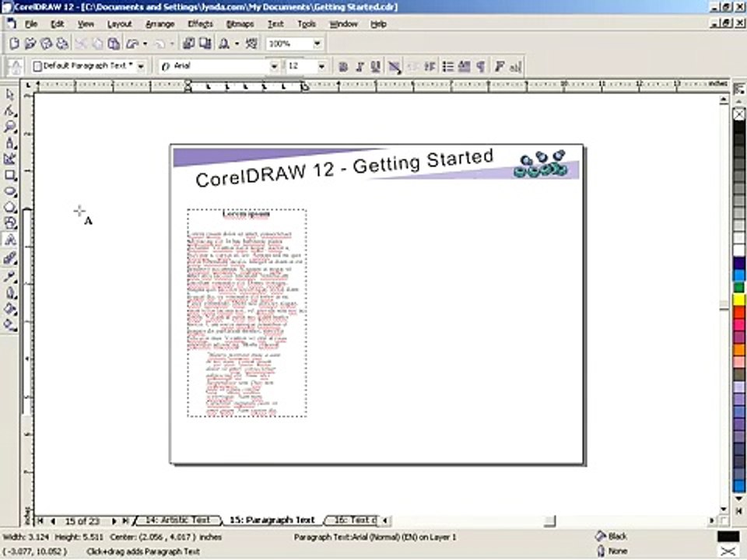Pick the green swatch in the color palette
The image size is (747, 560).
[739, 288]
